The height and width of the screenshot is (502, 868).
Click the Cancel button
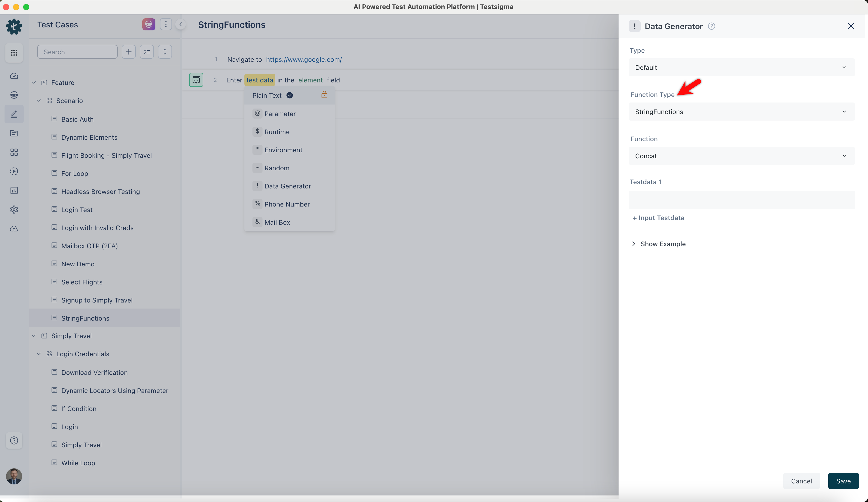801,481
